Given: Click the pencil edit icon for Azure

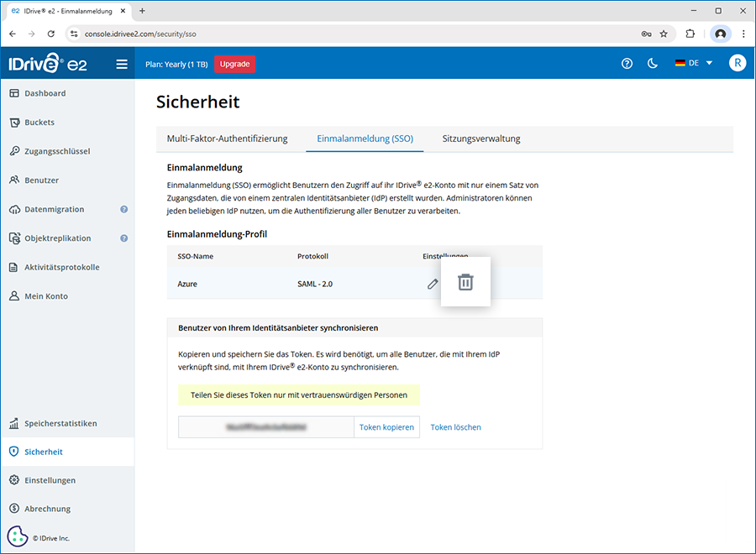Looking at the screenshot, I should (433, 284).
